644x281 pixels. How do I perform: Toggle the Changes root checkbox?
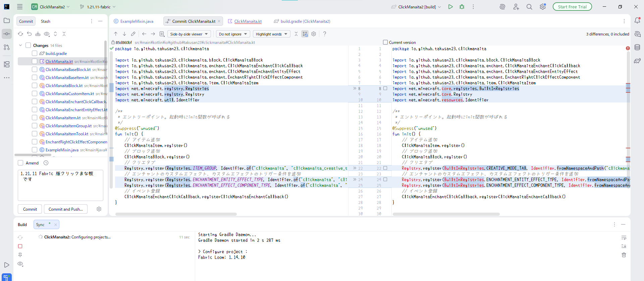[x=28, y=45]
